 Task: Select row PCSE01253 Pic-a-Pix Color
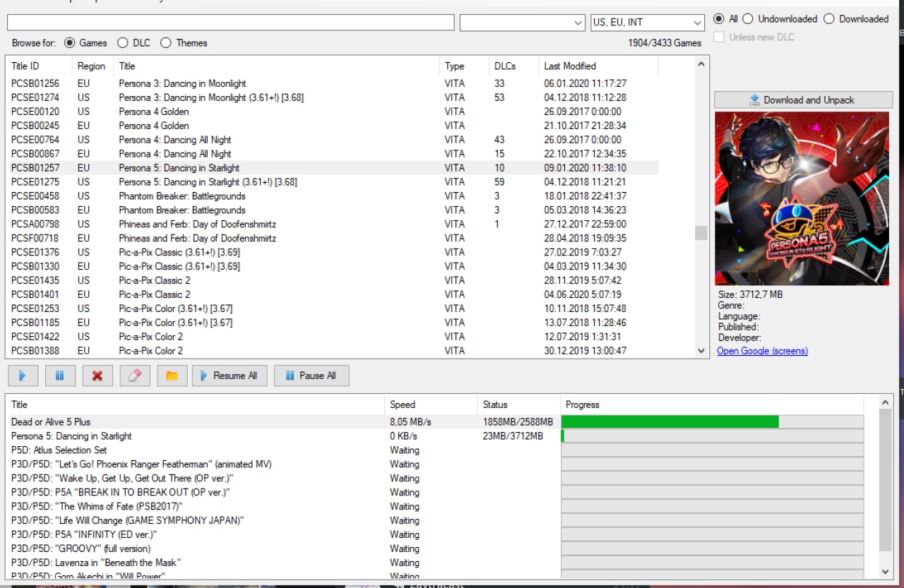pos(332,308)
